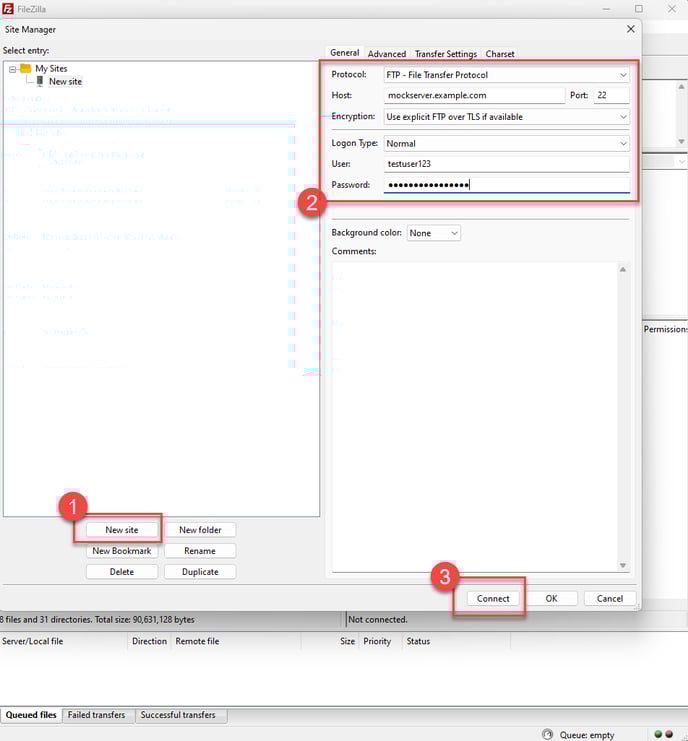Click the Duplicate button

tap(200, 571)
